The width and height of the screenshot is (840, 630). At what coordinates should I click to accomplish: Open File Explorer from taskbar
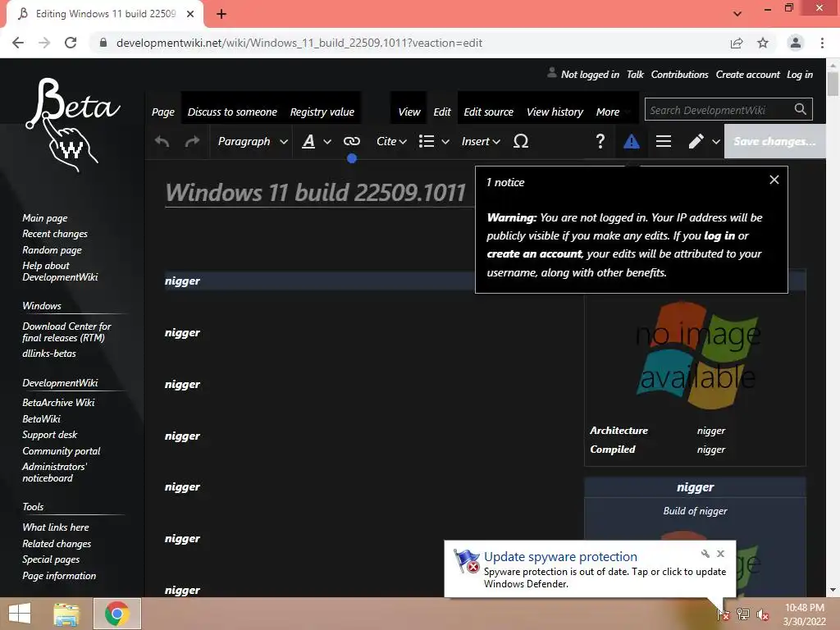pos(66,614)
